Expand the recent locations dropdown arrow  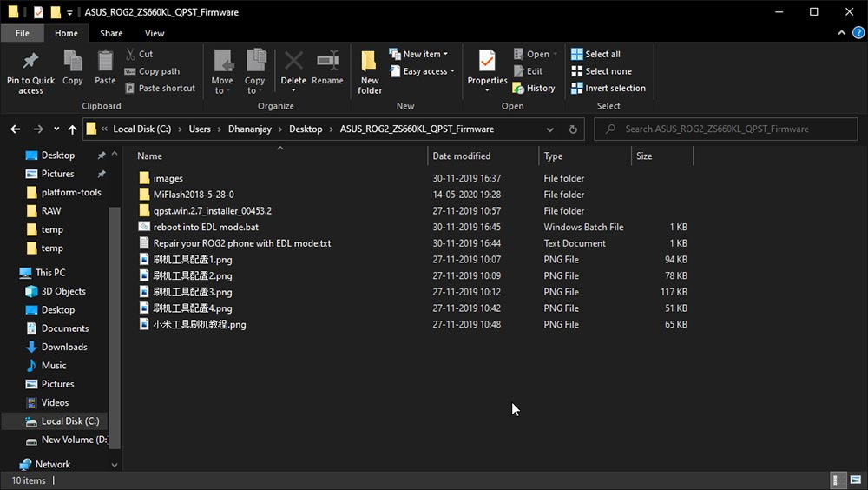click(56, 129)
